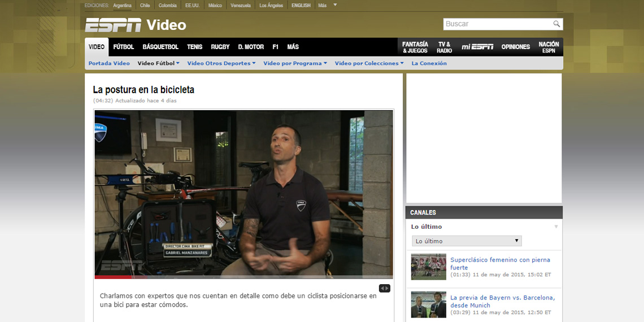
Task: Collapse the Lo último panel arrow
Action: [x=556, y=227]
